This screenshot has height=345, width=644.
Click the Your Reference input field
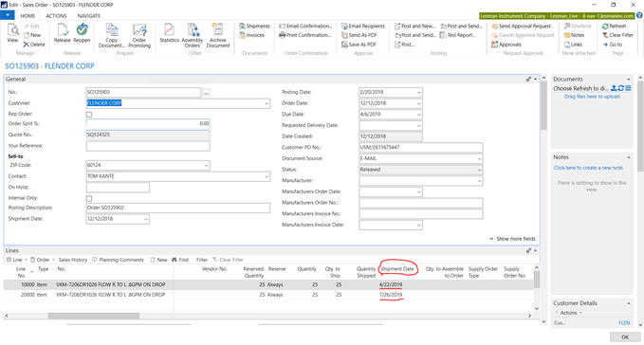(148, 146)
